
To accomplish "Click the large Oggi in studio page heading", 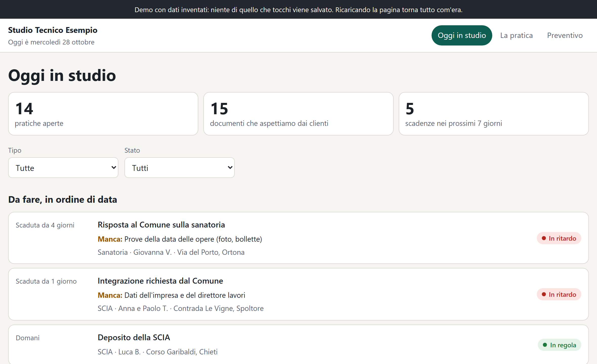I will (x=62, y=75).
